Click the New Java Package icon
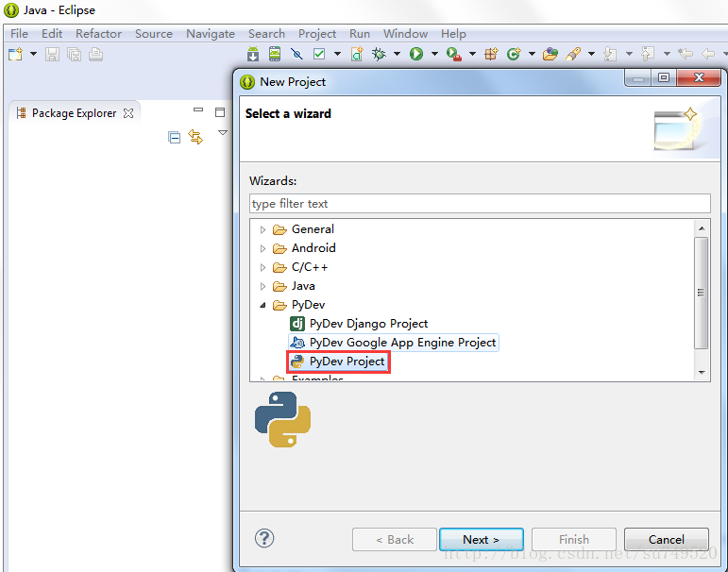The height and width of the screenshot is (572, 728). (x=491, y=55)
